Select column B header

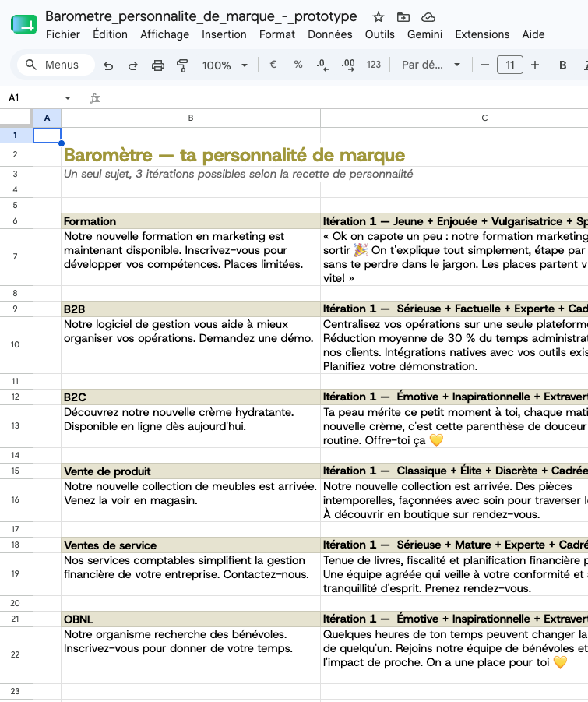[x=191, y=118]
